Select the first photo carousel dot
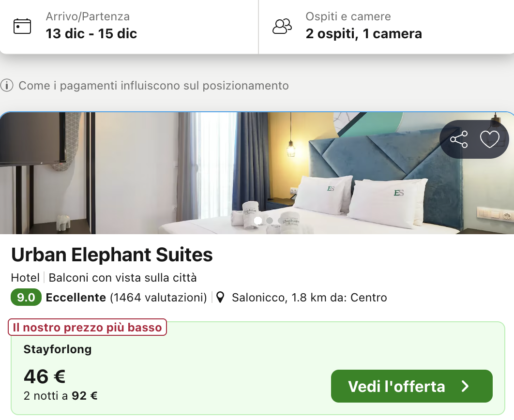The width and height of the screenshot is (514, 420). 258,221
